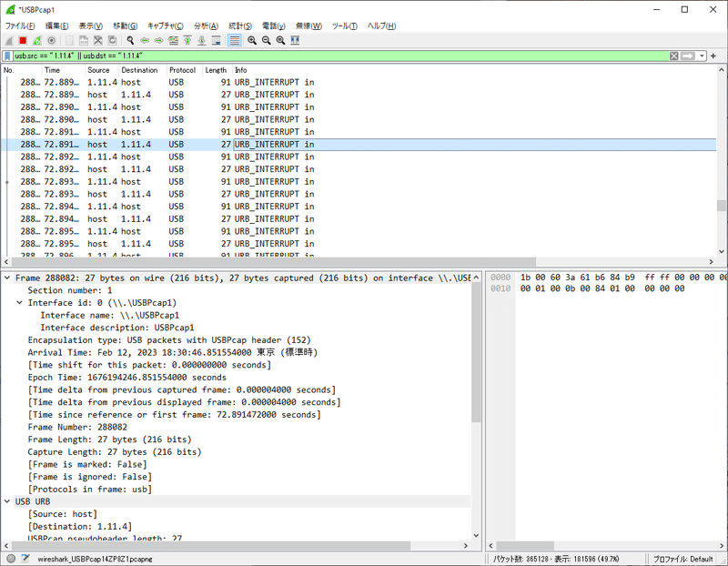The height and width of the screenshot is (566, 728).
Task: Select Frame Number: 288082 line
Action: 77,427
